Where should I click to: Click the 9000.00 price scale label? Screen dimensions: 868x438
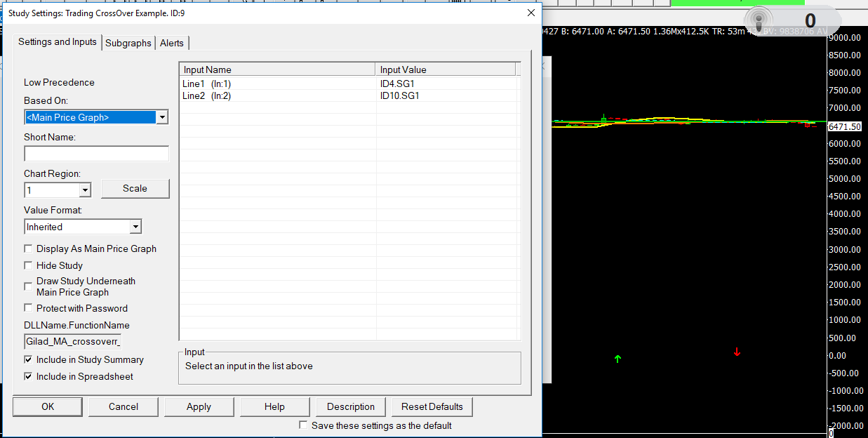845,37
